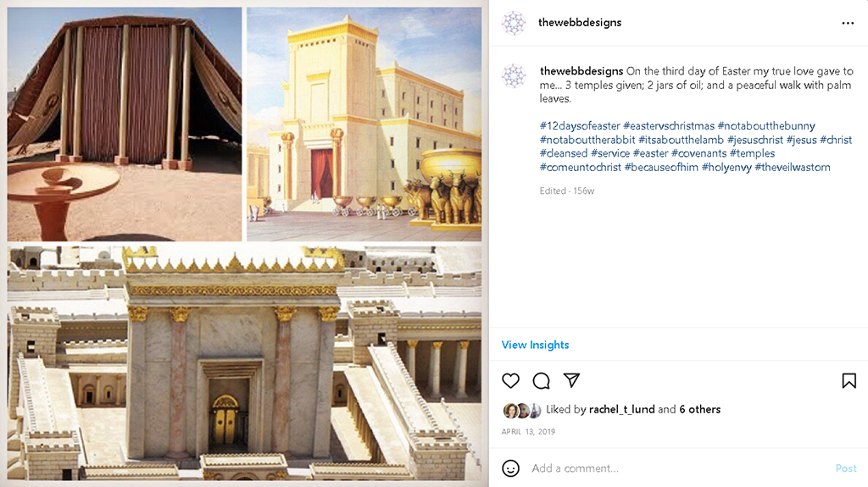
Task: Like the post with the heart icon
Action: (510, 381)
